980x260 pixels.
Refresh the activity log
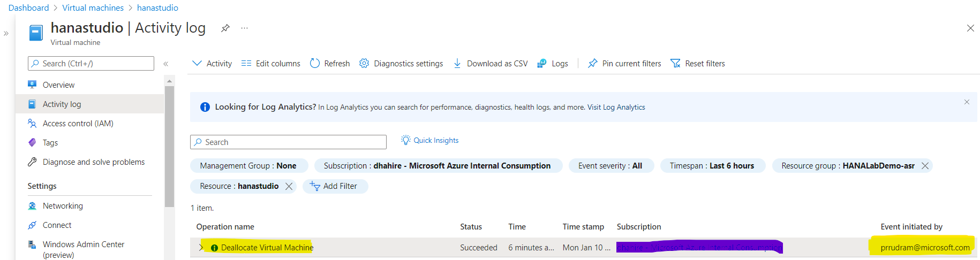pos(330,64)
